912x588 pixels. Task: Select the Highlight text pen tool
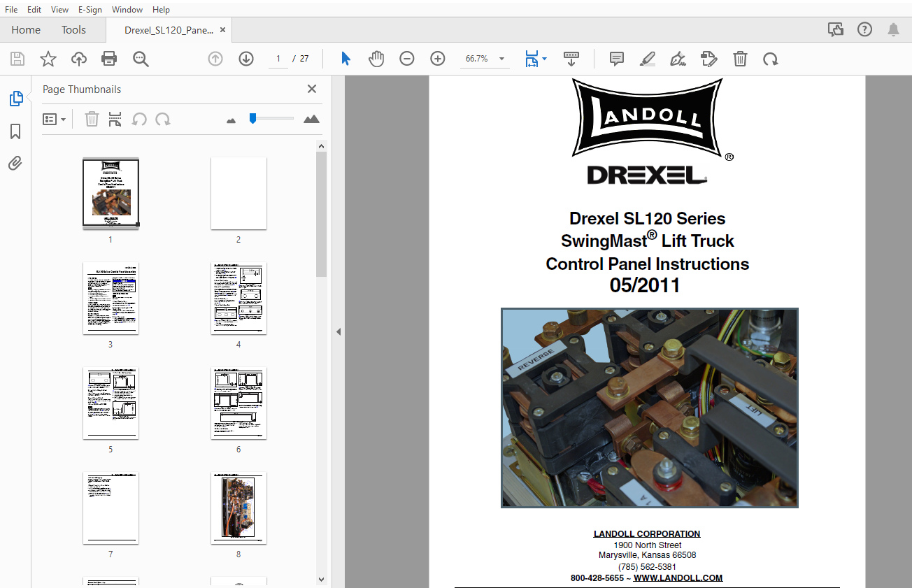[647, 59]
